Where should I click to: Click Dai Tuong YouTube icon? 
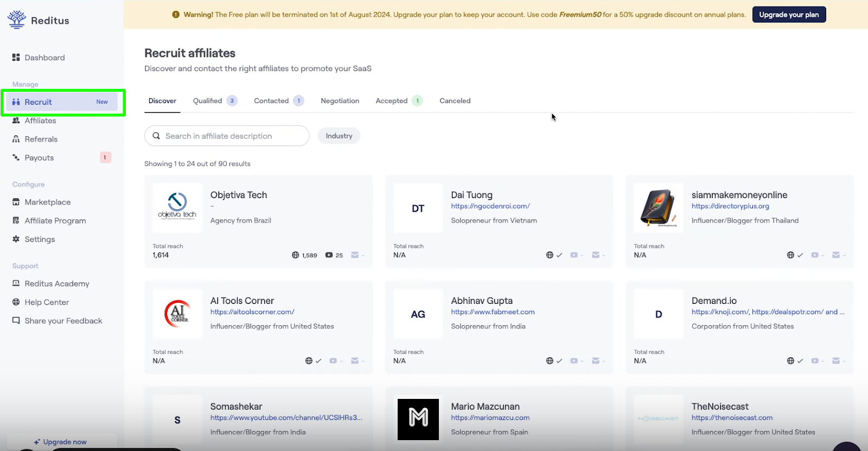(x=574, y=255)
